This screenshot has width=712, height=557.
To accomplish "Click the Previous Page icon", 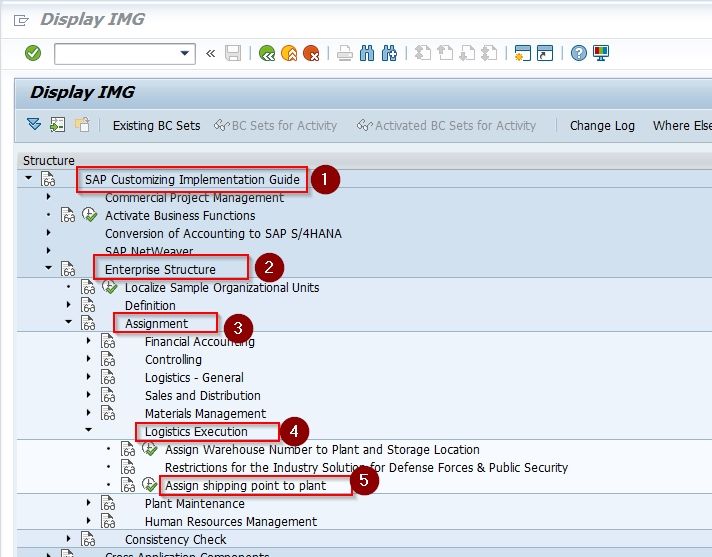I will point(445,54).
